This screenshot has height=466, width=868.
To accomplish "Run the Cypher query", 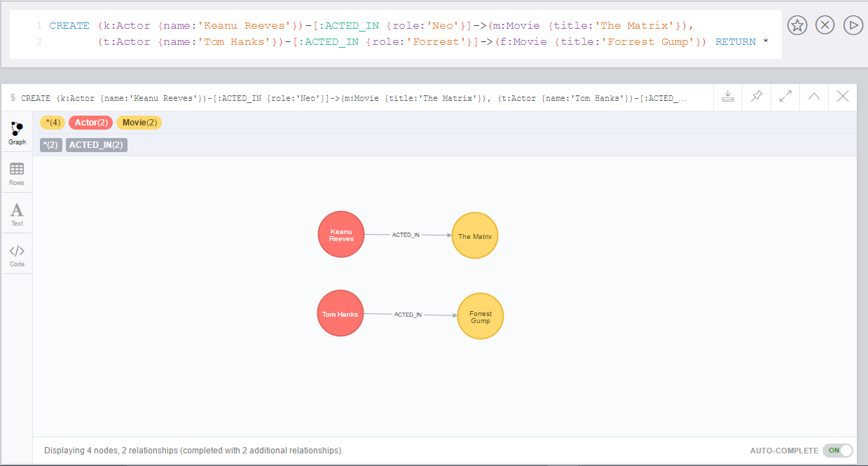I will pyautogui.click(x=853, y=25).
